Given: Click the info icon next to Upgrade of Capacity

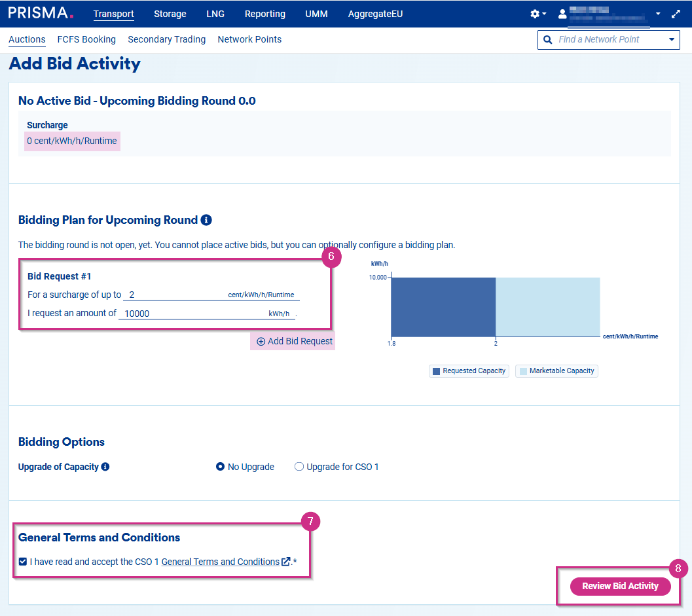Looking at the screenshot, I should [x=105, y=467].
